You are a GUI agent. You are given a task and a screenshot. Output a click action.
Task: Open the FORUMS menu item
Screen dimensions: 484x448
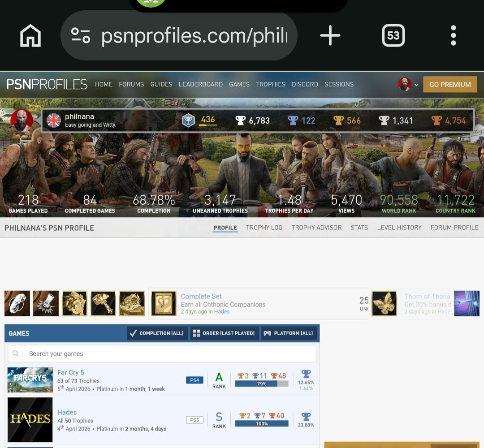(x=131, y=84)
